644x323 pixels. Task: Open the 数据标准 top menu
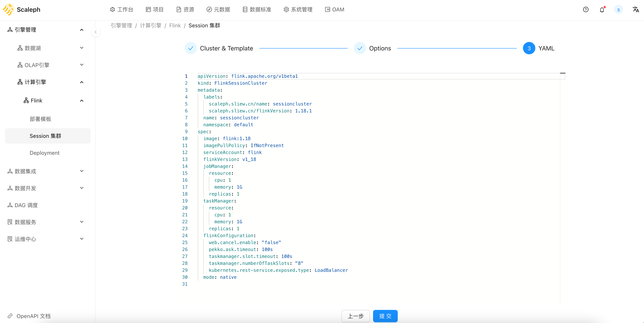[x=257, y=9]
